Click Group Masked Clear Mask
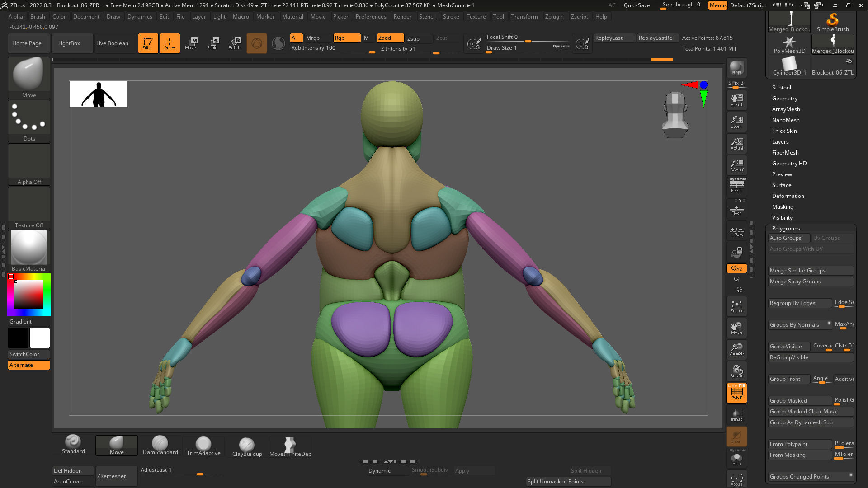Image resolution: width=868 pixels, height=488 pixels. (811, 412)
